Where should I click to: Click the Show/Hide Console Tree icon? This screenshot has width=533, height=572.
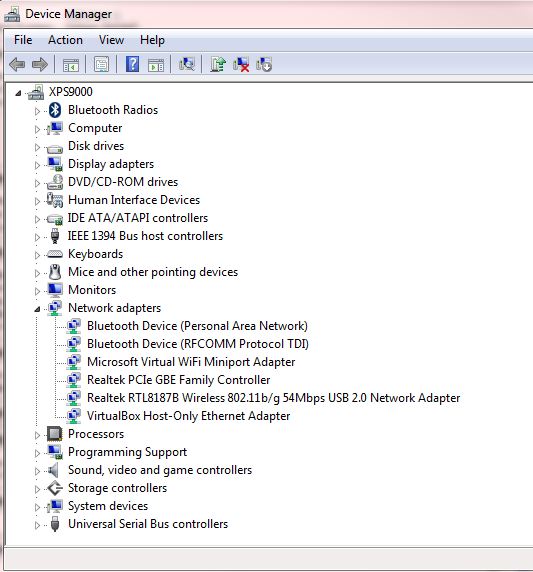[x=71, y=65]
